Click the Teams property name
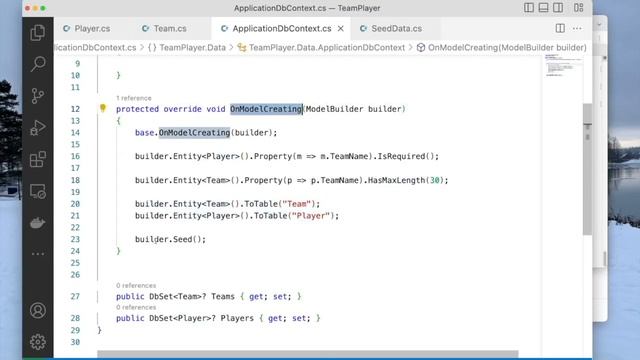 [x=223, y=296]
